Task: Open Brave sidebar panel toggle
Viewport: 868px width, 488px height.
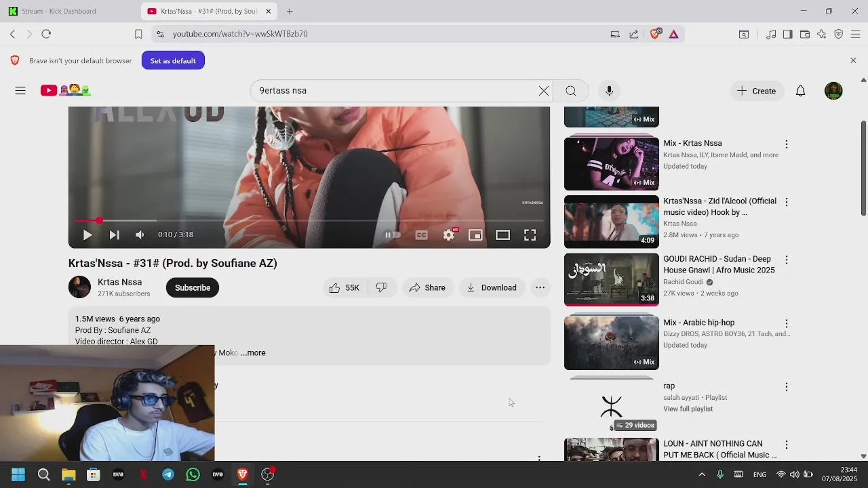Action: click(787, 34)
